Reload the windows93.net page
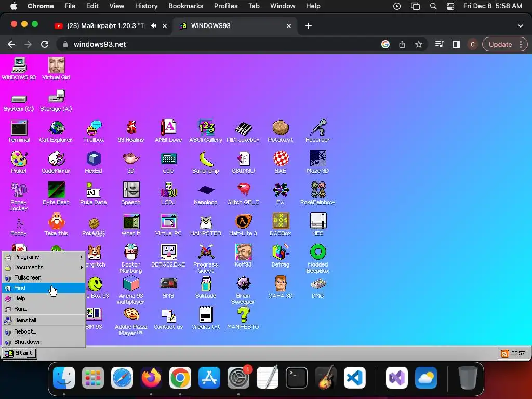Image resolution: width=532 pixels, height=399 pixels. tap(45, 44)
